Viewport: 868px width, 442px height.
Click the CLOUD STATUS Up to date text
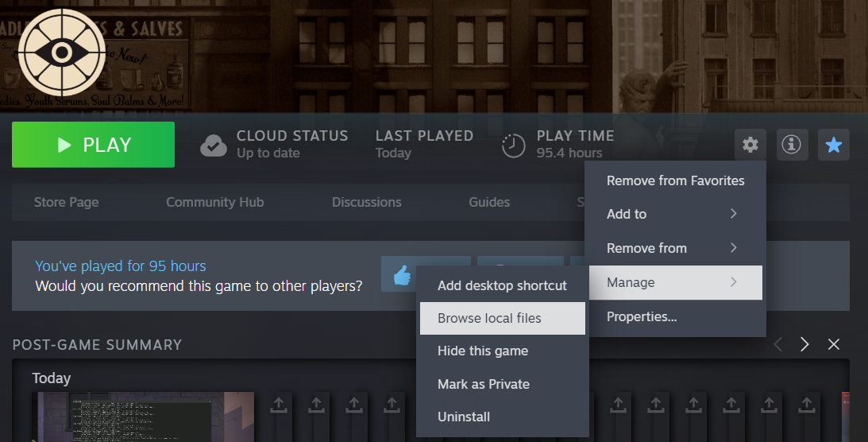pyautogui.click(x=292, y=144)
